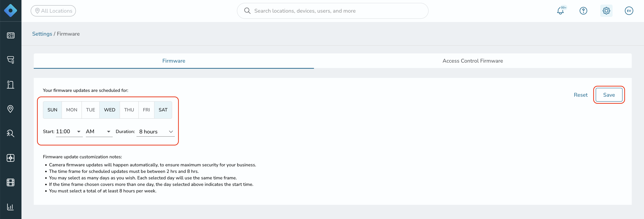The image size is (644, 219).
Task: Open the Duration 8 hours dropdown
Action: [x=155, y=132]
